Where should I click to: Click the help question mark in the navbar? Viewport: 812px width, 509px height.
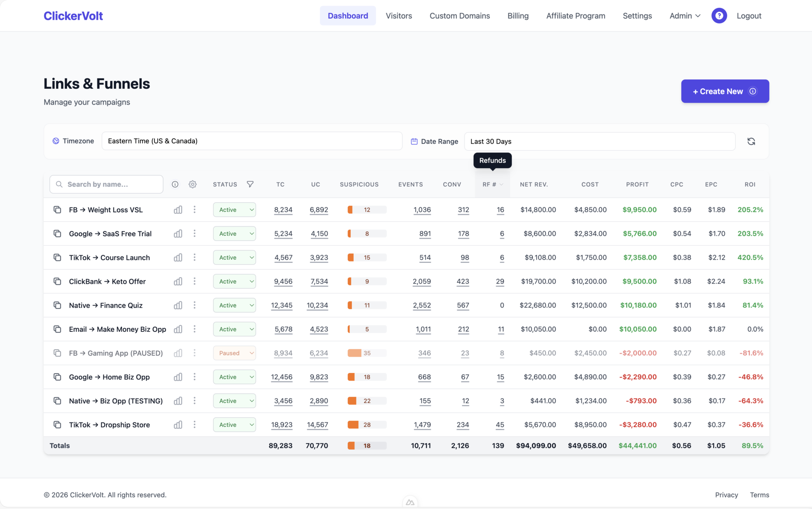tap(719, 15)
